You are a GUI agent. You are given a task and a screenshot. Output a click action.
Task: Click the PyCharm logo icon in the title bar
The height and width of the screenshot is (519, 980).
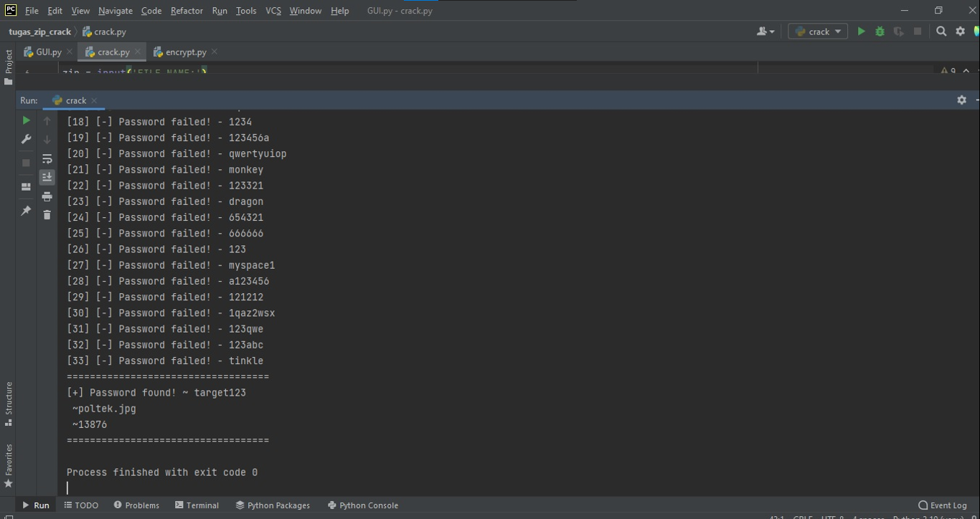click(x=10, y=10)
